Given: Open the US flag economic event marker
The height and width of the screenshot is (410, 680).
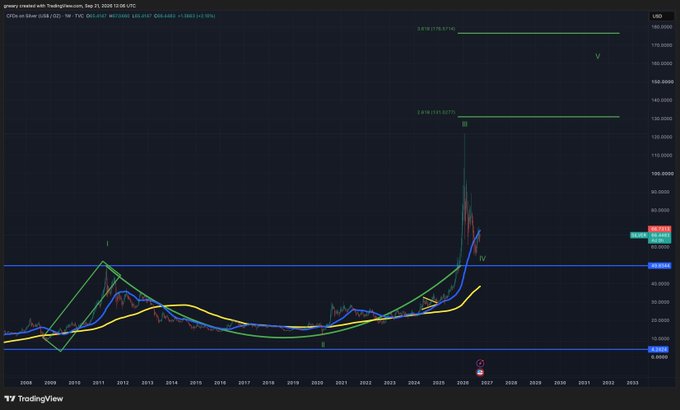Looking at the screenshot, I should pos(480,373).
